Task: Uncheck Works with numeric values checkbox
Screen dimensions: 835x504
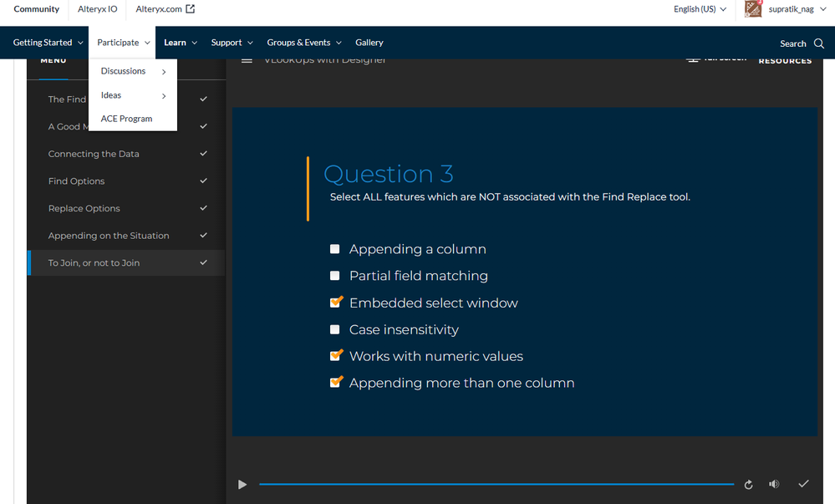Action: (335, 355)
